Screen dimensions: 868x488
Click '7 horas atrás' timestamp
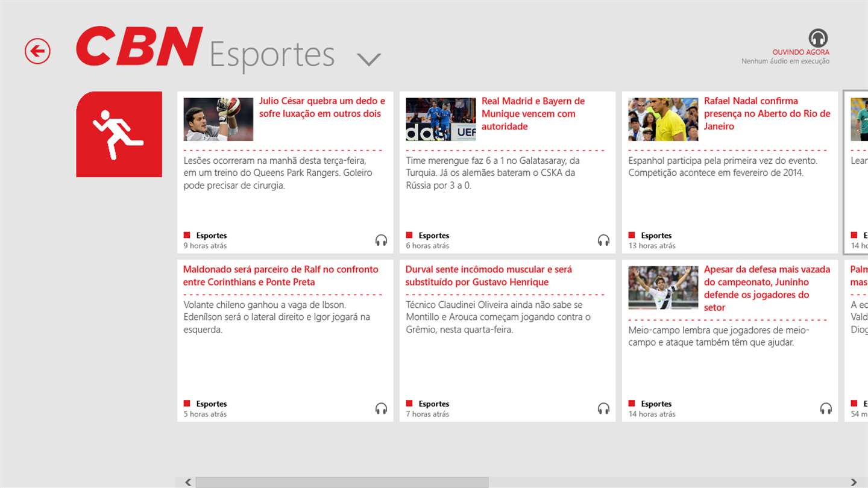(x=428, y=414)
